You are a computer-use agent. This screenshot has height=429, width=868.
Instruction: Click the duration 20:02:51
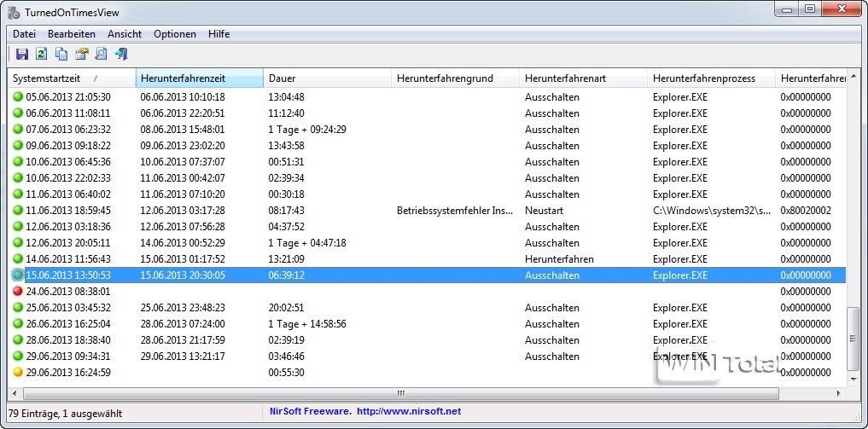pyautogui.click(x=286, y=308)
